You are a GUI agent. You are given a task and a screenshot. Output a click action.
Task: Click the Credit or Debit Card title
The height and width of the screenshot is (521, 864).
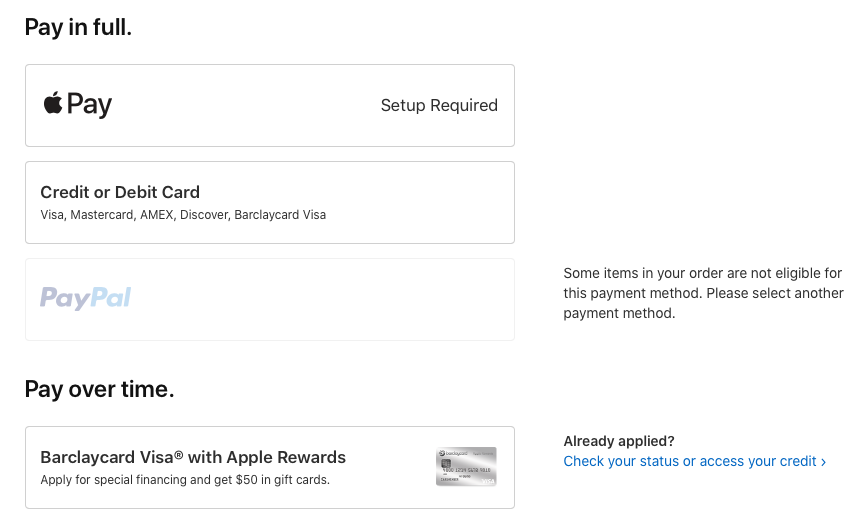click(x=120, y=192)
